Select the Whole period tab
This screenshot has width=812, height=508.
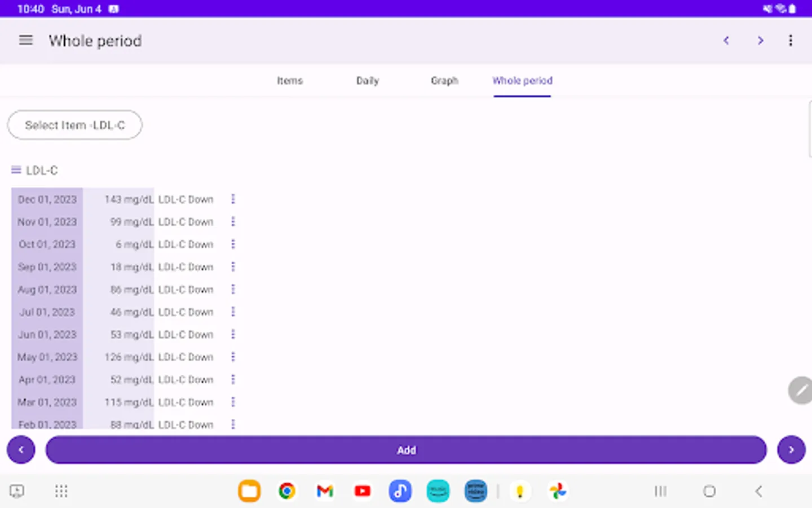click(522, 81)
